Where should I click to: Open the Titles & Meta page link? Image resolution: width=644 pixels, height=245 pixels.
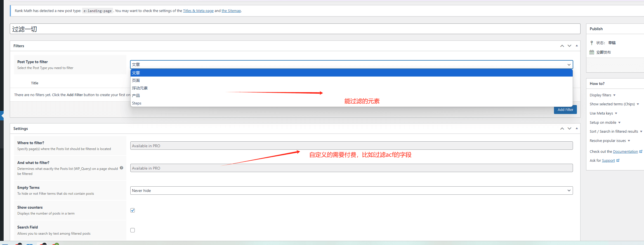pyautogui.click(x=198, y=11)
